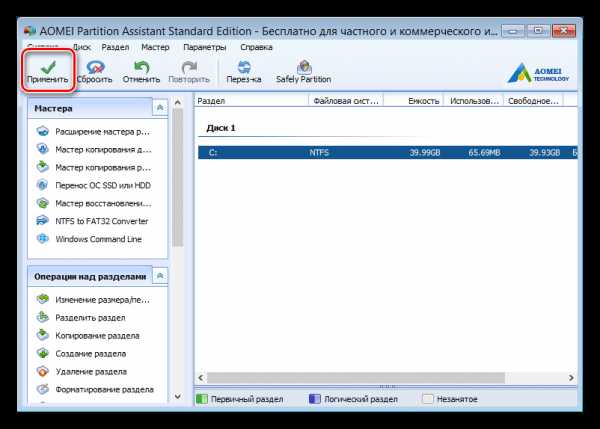Screen dimensions: 600x429
Task: Collapse the Мастера panel
Action: (x=160, y=108)
